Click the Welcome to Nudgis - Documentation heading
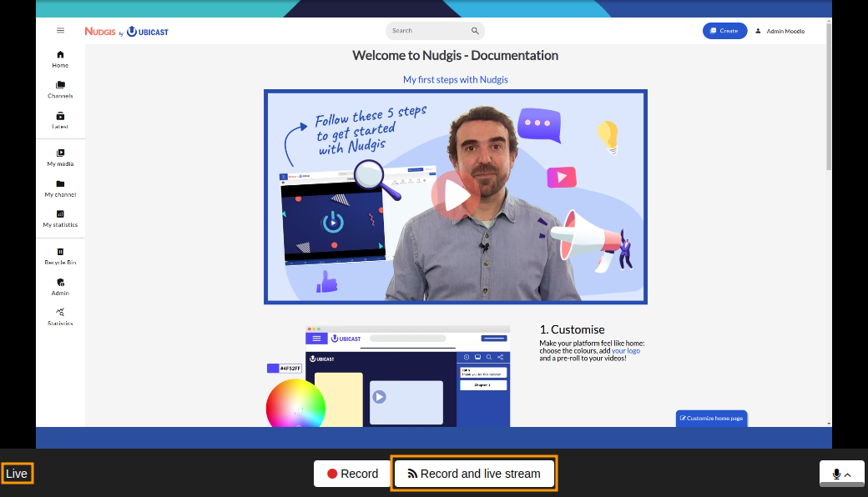Screen dimensions: 868x497 click(455, 55)
